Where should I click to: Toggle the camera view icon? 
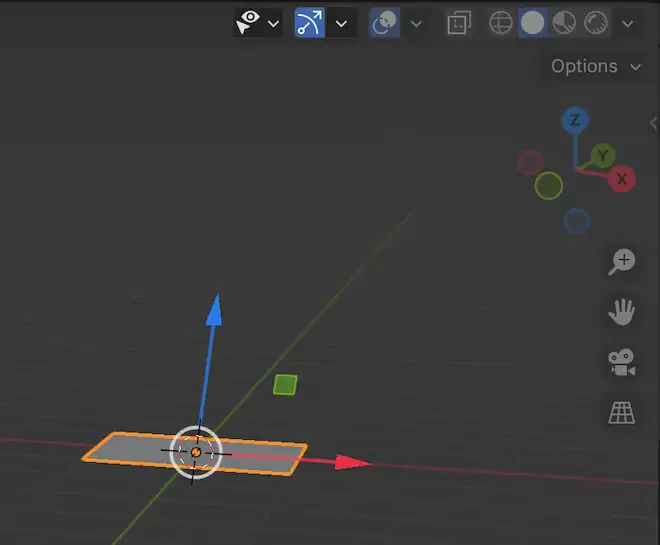622,362
